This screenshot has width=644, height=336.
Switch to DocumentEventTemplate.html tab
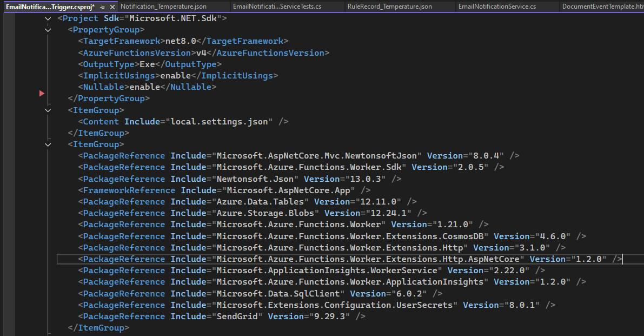click(x=602, y=6)
